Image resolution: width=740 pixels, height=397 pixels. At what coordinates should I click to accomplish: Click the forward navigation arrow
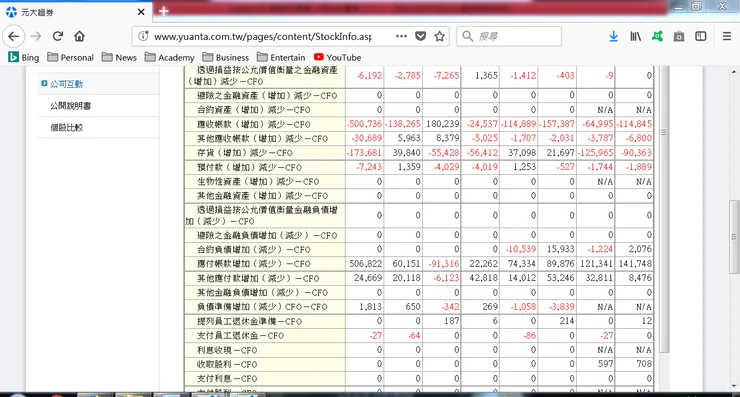point(36,36)
